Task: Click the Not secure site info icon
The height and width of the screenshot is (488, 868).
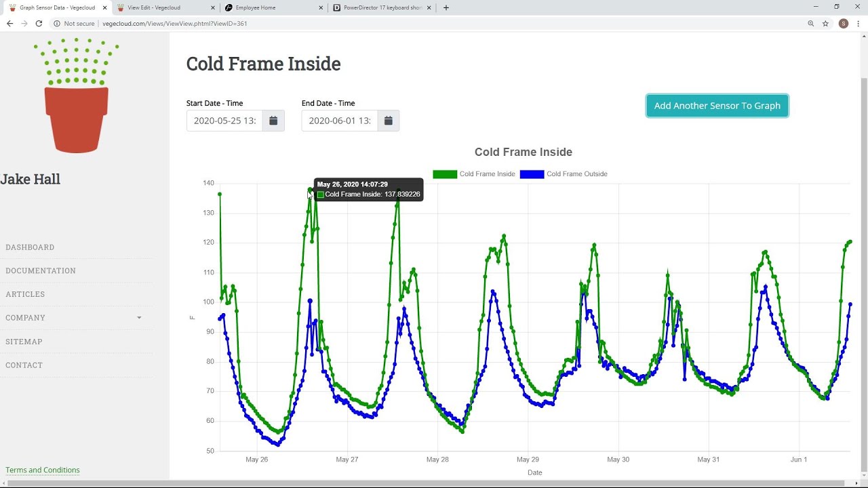Action: [57, 23]
